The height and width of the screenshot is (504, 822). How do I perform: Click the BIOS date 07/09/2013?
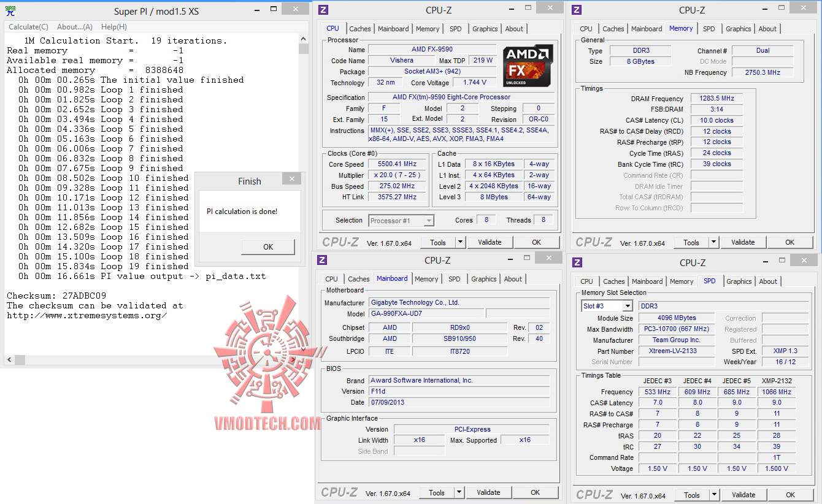[458, 402]
